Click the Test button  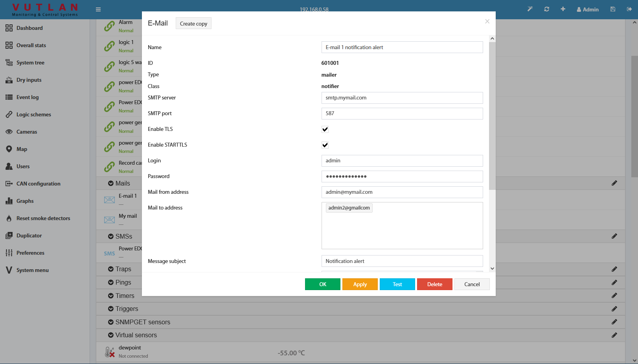pos(397,284)
